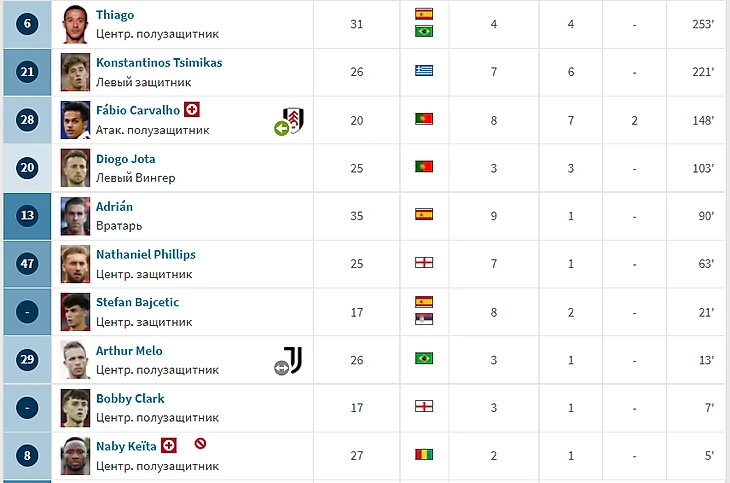This screenshot has height=483, width=730.
Task: Click the Fulham club crest icon
Action: tap(295, 119)
